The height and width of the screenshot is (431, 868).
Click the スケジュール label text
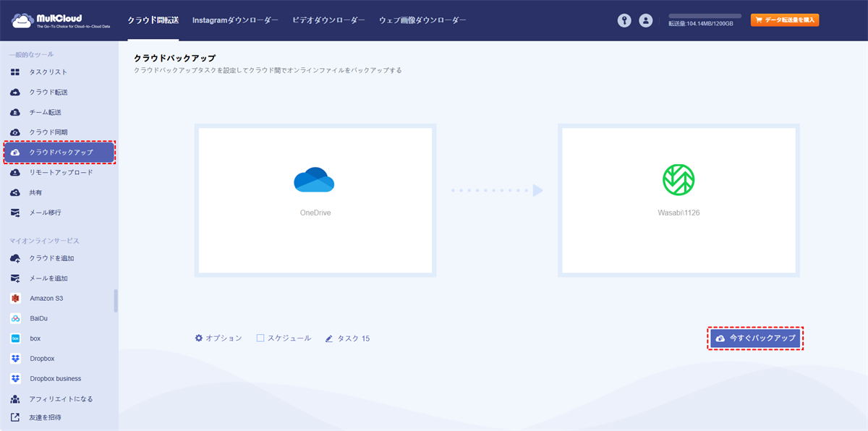[289, 338]
